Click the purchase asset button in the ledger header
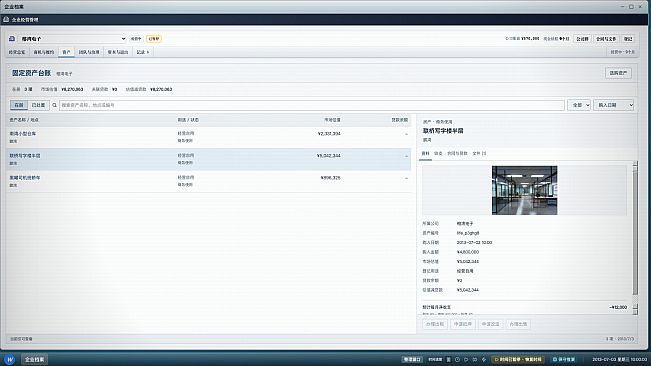This screenshot has width=651, height=366. (x=618, y=73)
